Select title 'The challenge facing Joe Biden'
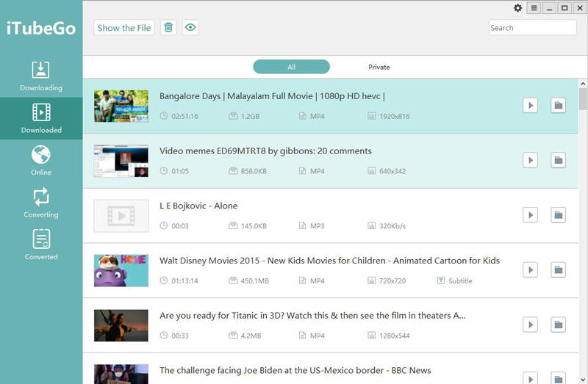 (x=295, y=370)
